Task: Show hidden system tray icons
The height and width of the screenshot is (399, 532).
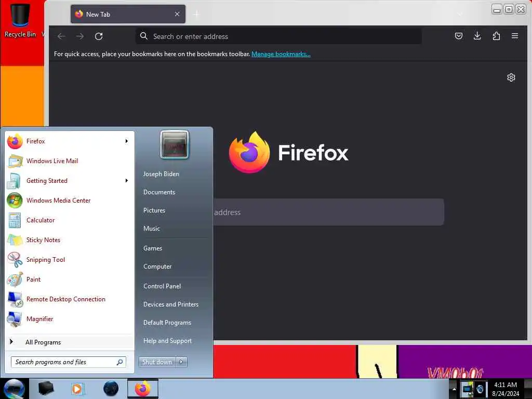Action: [x=454, y=389]
